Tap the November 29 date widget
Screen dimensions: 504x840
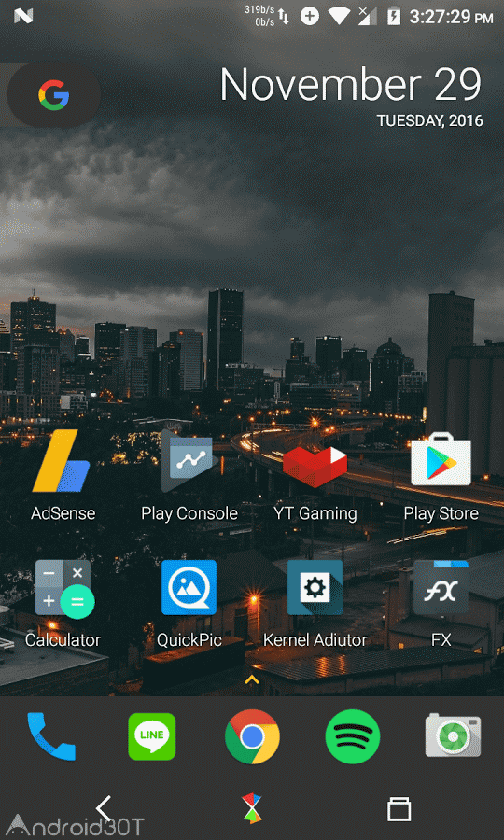(351, 96)
